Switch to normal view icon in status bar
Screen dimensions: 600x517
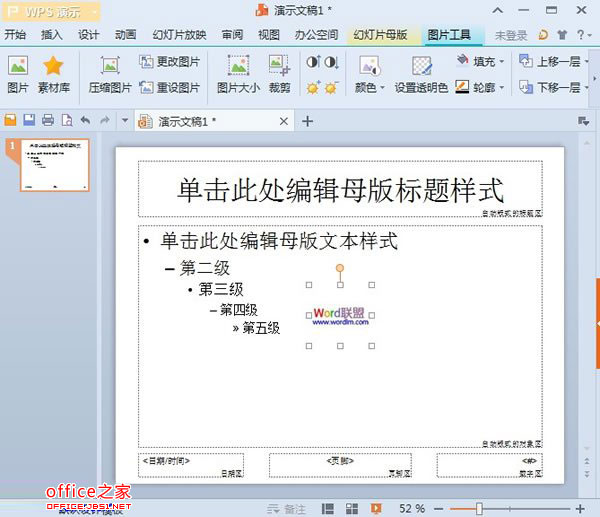point(328,509)
